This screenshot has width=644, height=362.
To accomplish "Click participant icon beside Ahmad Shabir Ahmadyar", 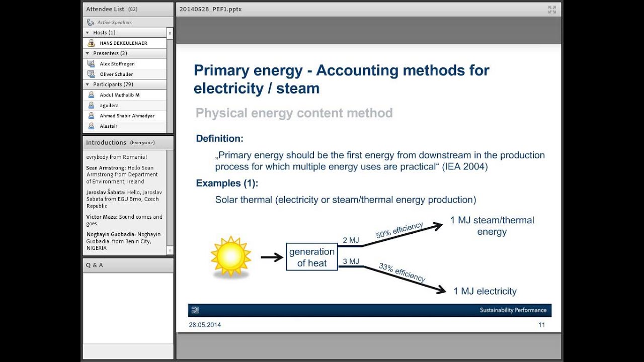I will point(91,116).
